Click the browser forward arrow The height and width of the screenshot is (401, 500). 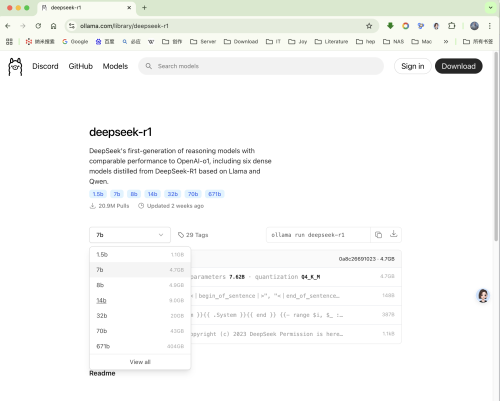23,26
